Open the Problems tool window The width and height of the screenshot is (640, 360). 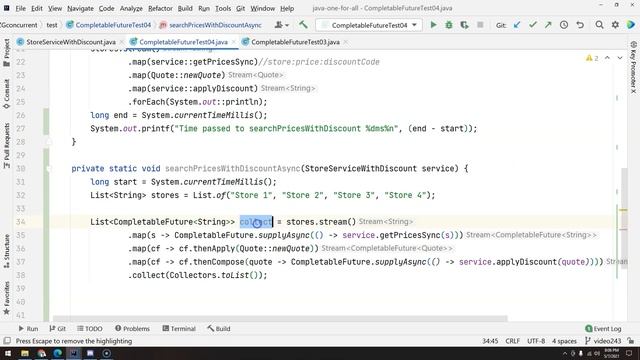click(x=132, y=329)
